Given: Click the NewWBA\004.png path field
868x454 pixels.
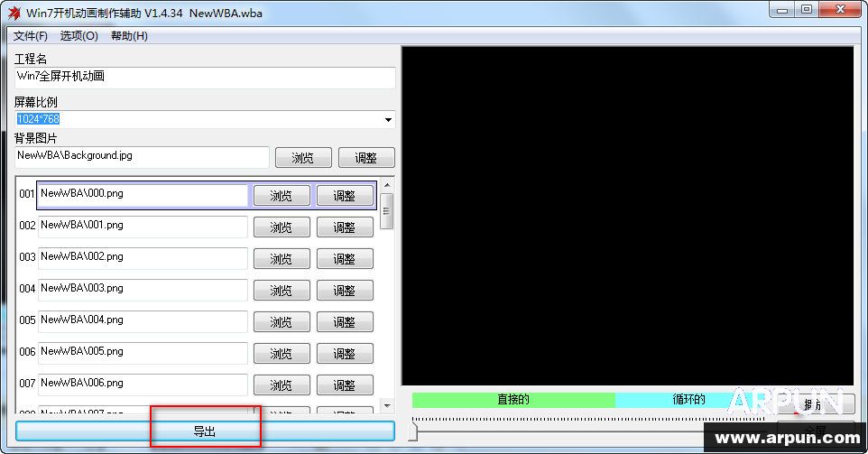Looking at the screenshot, I should tap(143, 321).
